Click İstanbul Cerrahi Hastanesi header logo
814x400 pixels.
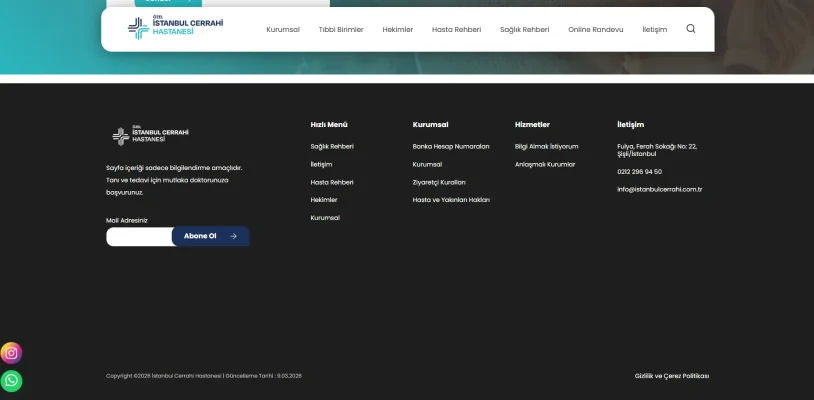[161, 29]
